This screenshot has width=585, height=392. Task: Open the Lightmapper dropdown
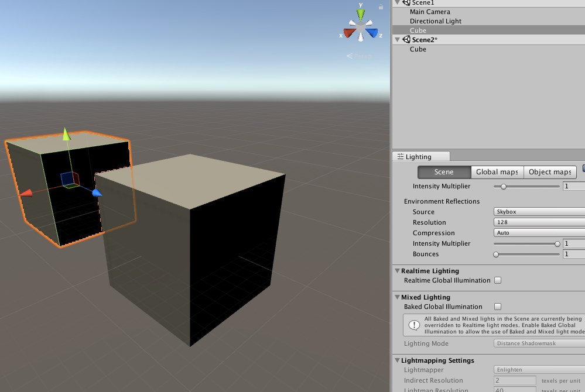(x=539, y=370)
